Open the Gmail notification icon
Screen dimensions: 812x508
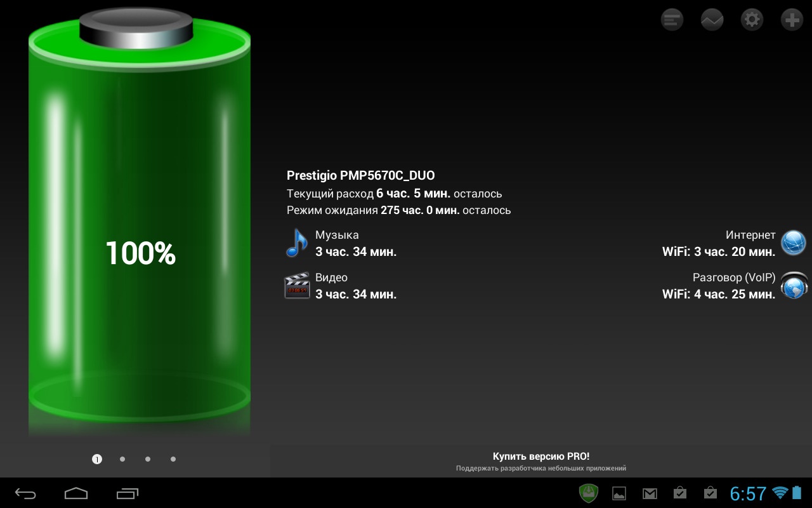click(650, 493)
